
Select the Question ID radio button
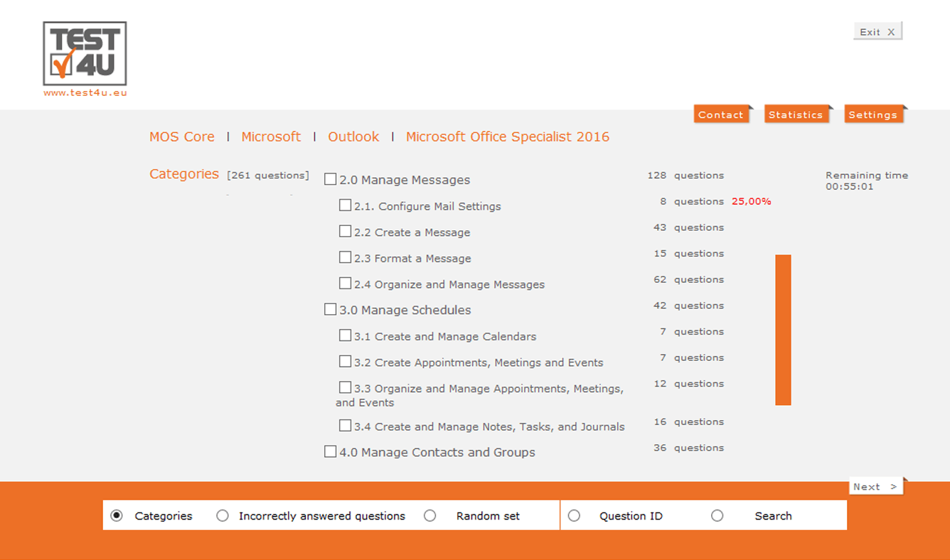(x=574, y=516)
